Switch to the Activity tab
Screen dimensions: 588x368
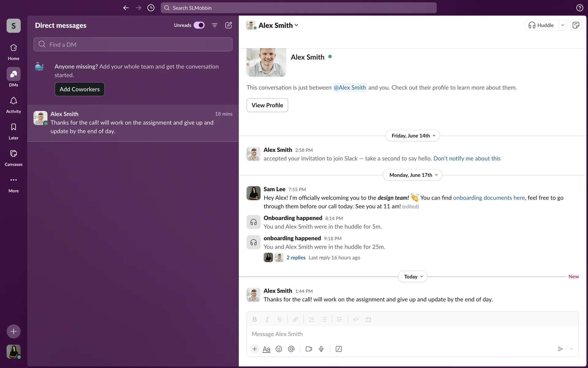(13, 104)
